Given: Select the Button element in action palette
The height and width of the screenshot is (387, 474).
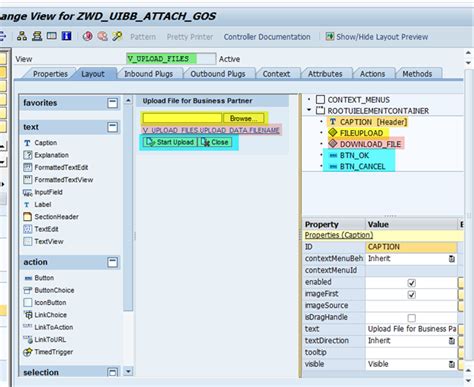Looking at the screenshot, I should coord(39,278).
